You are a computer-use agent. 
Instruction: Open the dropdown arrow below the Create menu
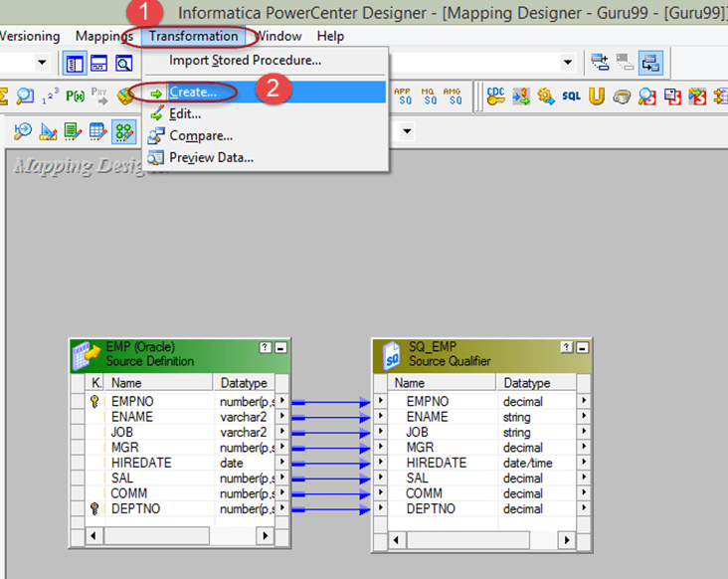click(x=407, y=131)
